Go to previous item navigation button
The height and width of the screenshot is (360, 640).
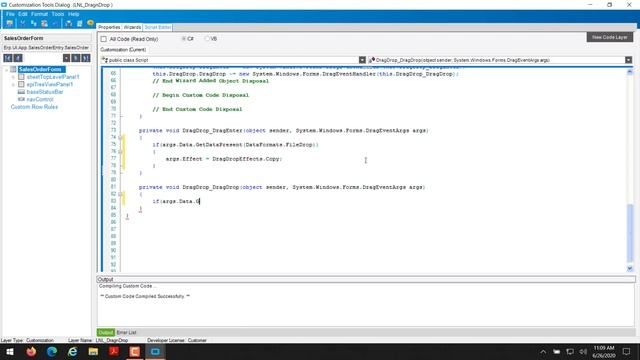[18, 58]
